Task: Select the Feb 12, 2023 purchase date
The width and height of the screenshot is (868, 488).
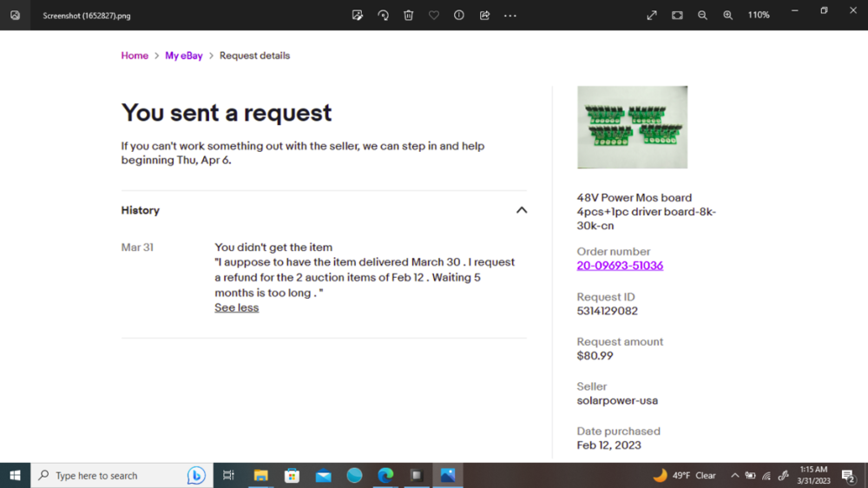Action: pyautogui.click(x=609, y=445)
